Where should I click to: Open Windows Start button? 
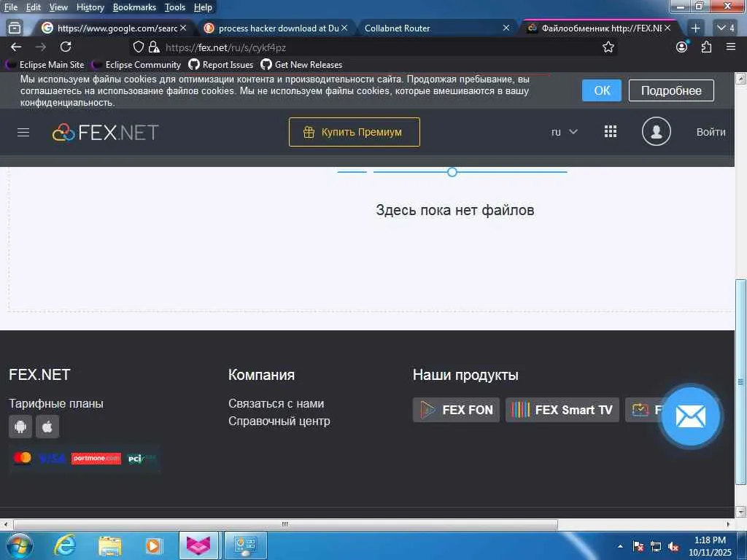[x=20, y=545]
